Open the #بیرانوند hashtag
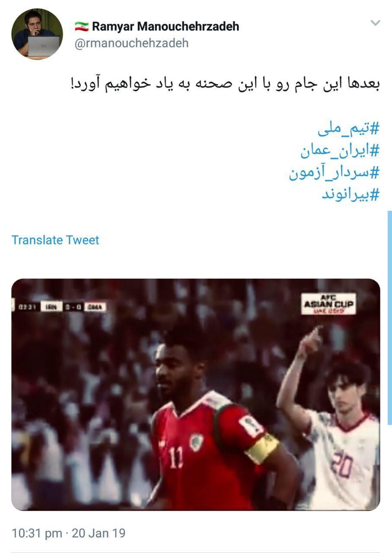This screenshot has width=392, height=553. coord(351,194)
